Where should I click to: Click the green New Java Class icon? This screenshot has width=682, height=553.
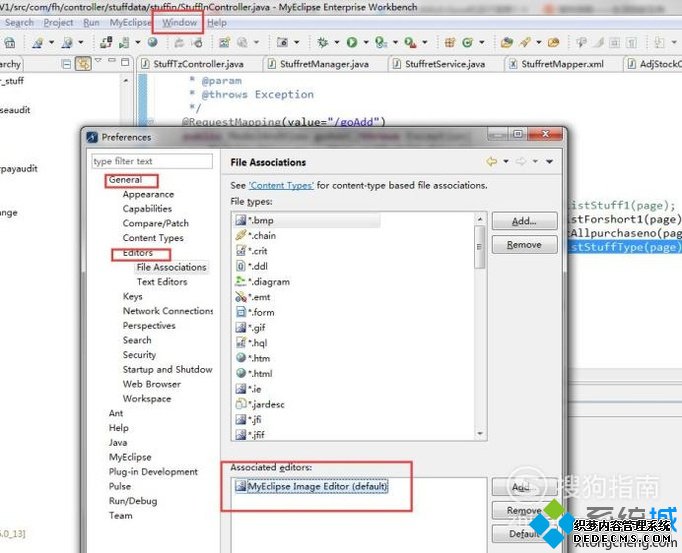click(x=468, y=42)
